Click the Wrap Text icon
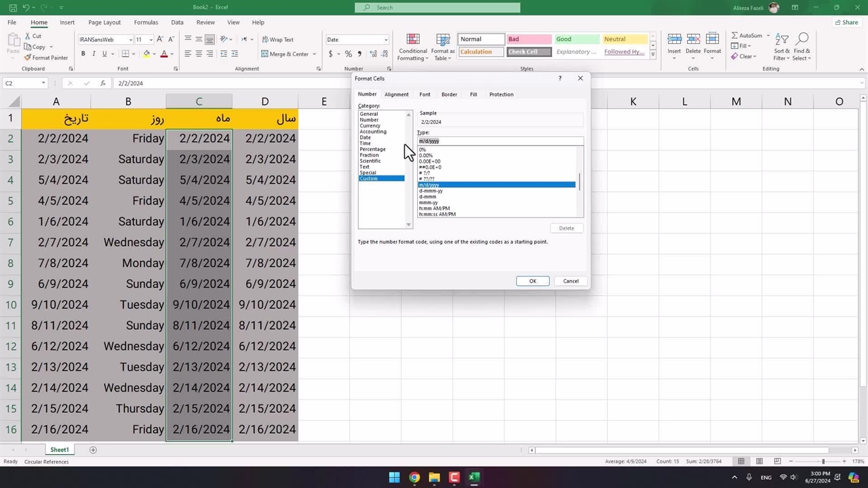This screenshot has height=488, width=868. [265, 39]
